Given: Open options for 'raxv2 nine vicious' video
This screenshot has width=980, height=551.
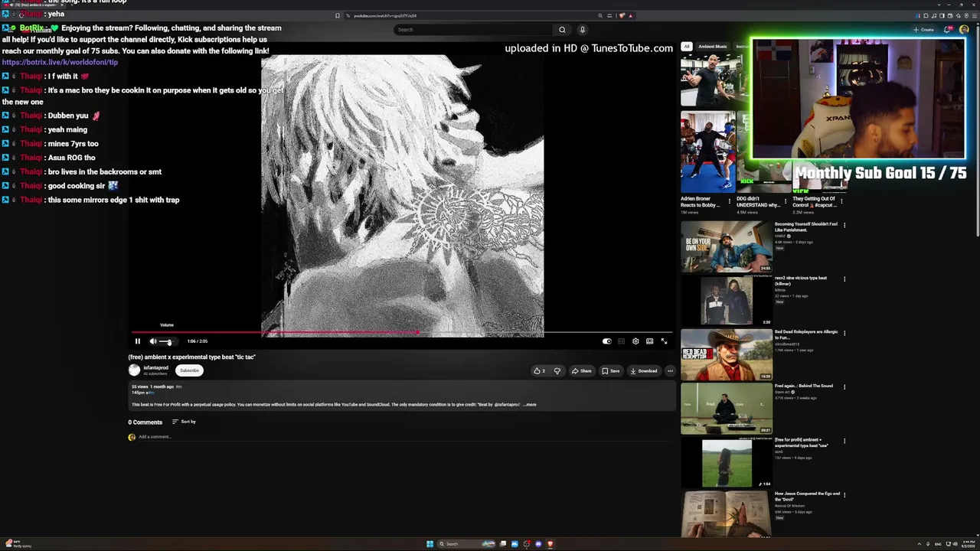Looking at the screenshot, I should pos(844,279).
